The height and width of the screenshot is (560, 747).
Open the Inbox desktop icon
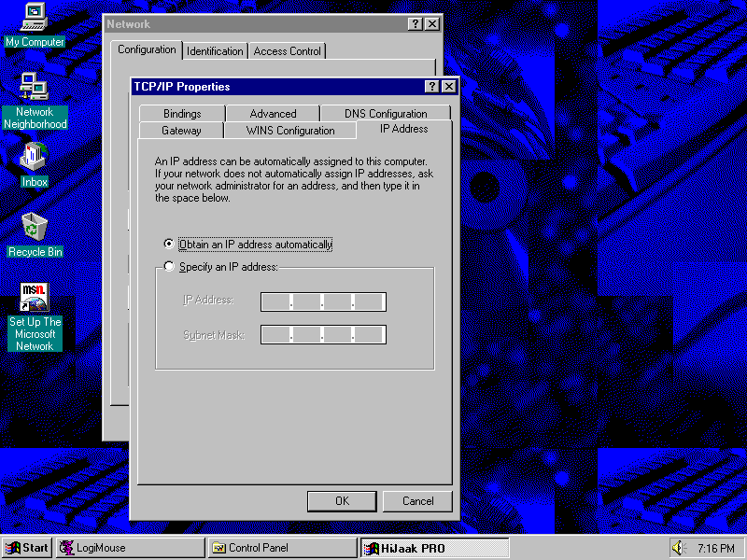(35, 157)
